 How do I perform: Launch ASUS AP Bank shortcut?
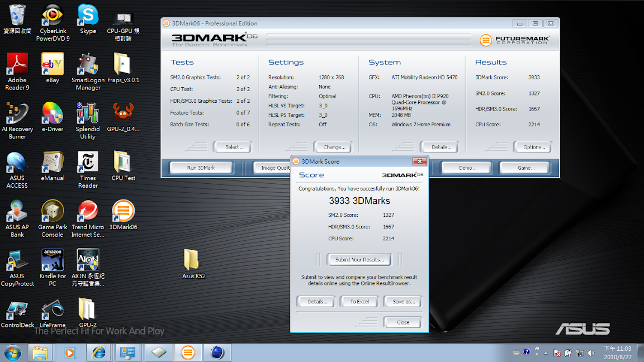pyautogui.click(x=17, y=219)
